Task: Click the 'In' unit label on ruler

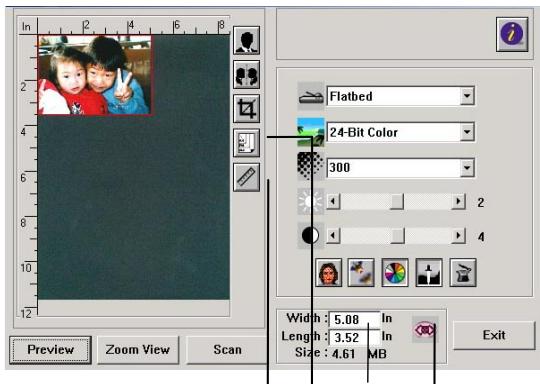Action: click(26, 27)
